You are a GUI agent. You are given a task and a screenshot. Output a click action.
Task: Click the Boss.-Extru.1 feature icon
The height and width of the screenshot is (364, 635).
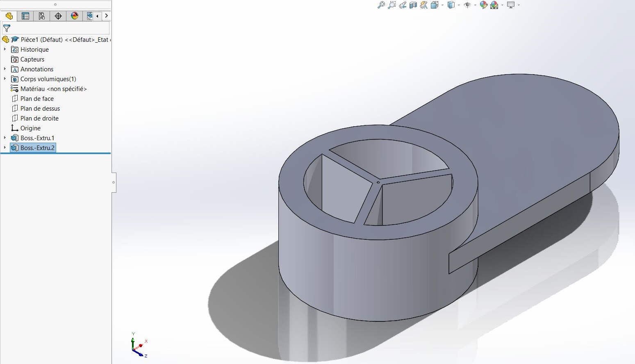(15, 138)
